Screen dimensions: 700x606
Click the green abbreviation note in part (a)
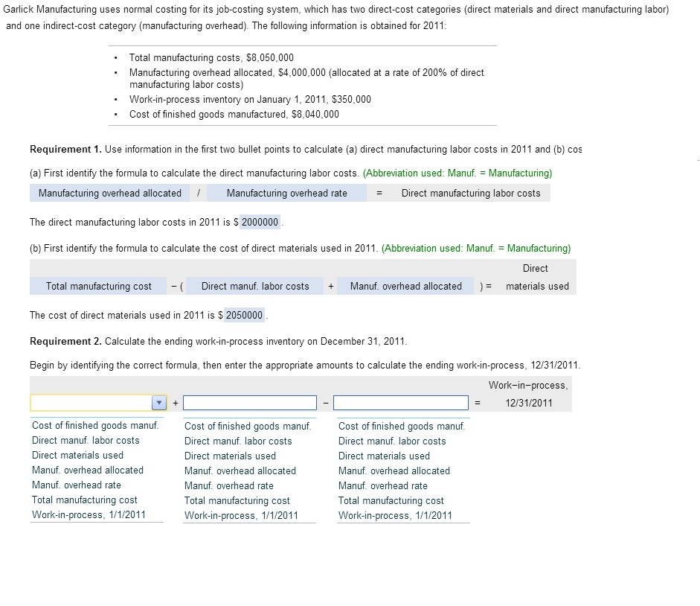click(457, 173)
